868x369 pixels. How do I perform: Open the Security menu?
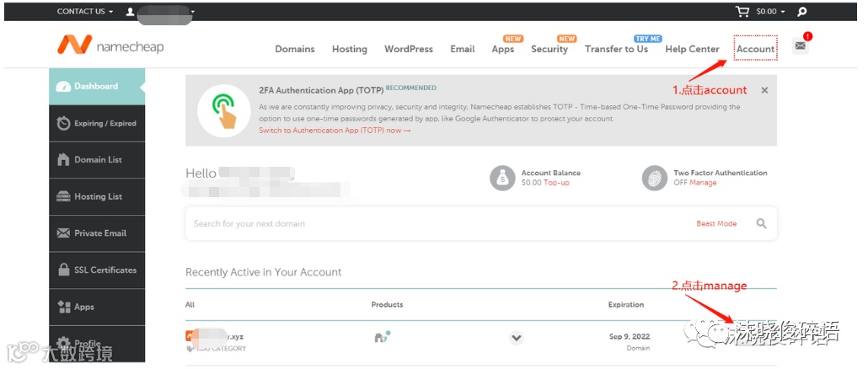click(x=549, y=49)
